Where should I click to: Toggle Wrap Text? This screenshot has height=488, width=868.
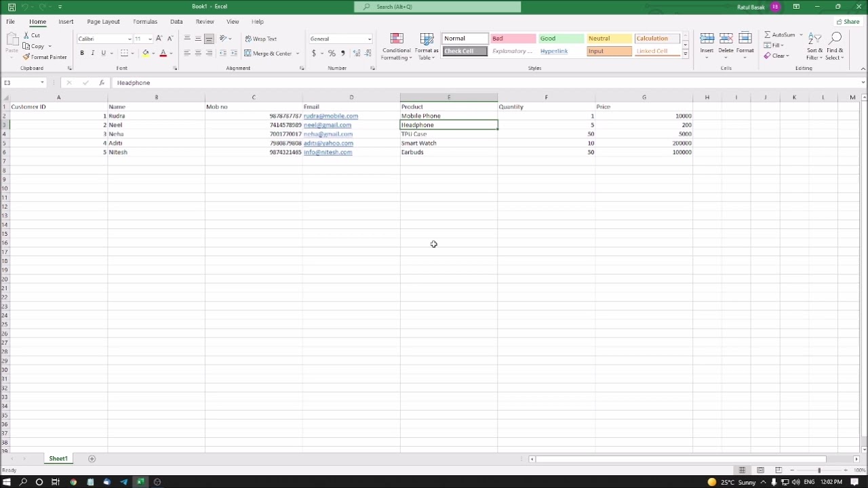[261, 39]
